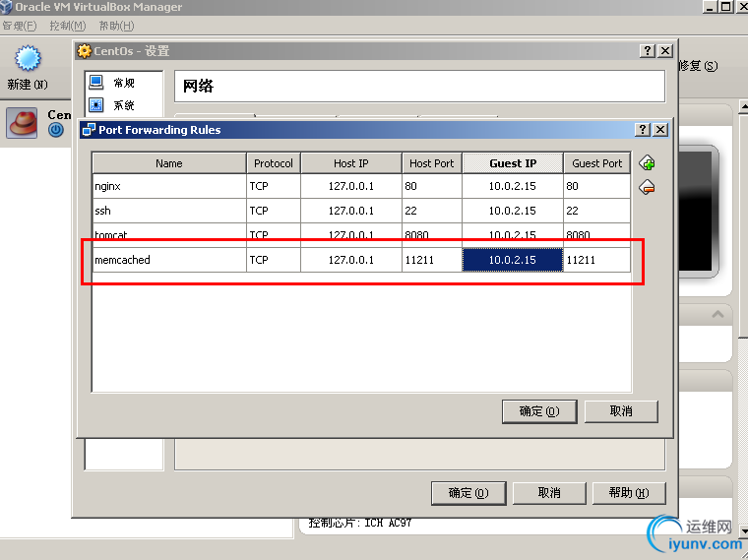Click the TCP protocol cell of memcached row

(274, 260)
